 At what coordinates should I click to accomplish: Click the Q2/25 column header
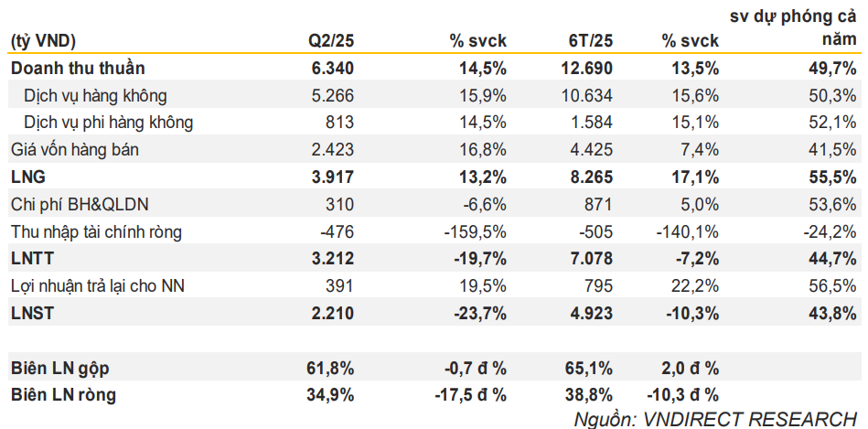coord(330,41)
